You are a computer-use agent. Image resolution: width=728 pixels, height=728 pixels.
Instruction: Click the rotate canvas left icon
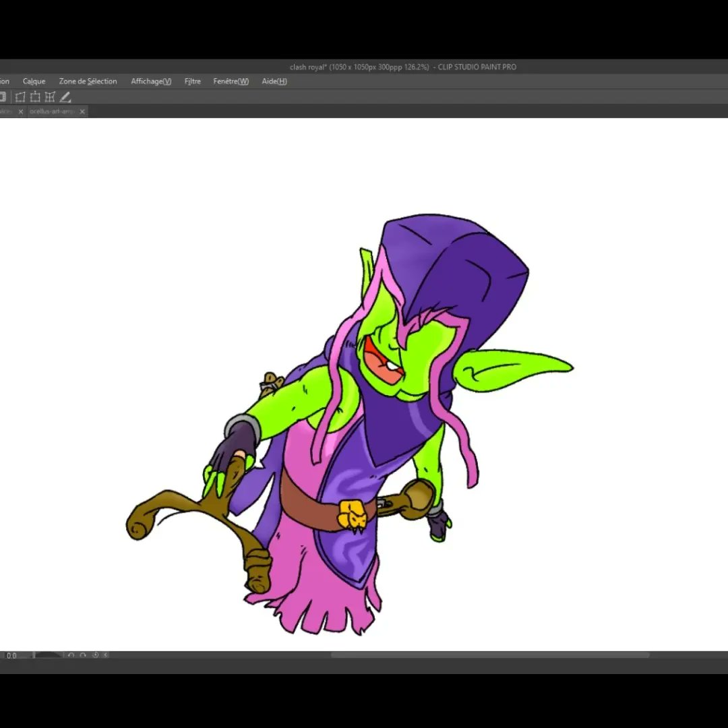(x=71, y=655)
